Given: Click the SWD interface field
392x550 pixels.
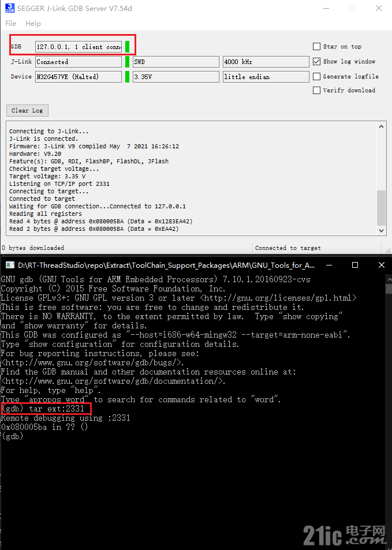Looking at the screenshot, I should coord(176,62).
